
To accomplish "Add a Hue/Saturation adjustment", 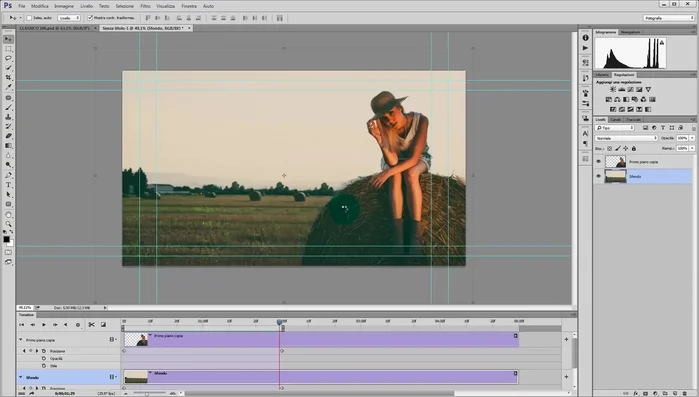I will 609,99.
